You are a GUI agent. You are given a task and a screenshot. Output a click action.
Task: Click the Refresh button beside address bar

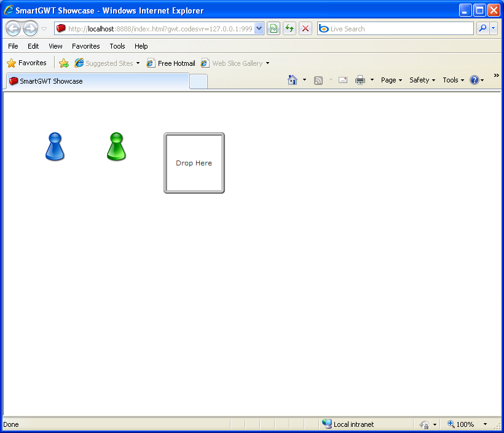[289, 29]
